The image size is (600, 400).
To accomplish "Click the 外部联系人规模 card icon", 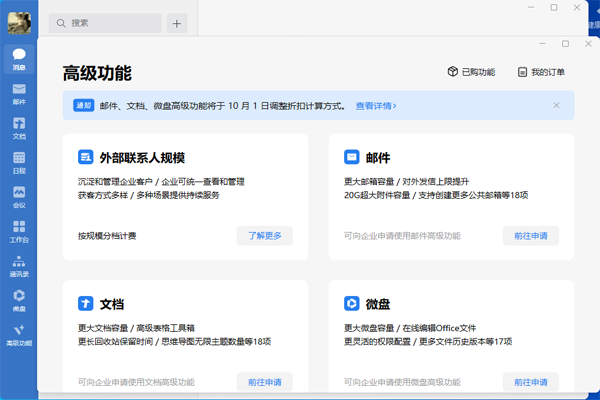I will coord(86,157).
